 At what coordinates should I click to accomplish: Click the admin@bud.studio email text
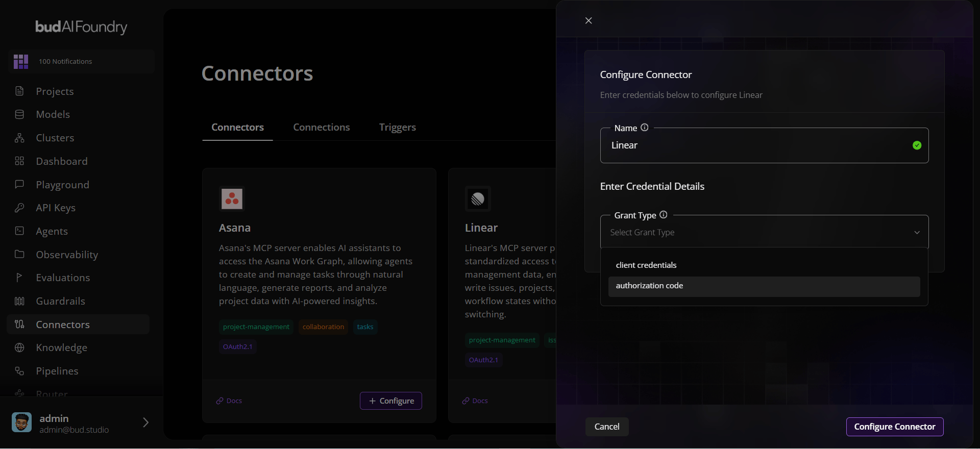[x=74, y=430]
